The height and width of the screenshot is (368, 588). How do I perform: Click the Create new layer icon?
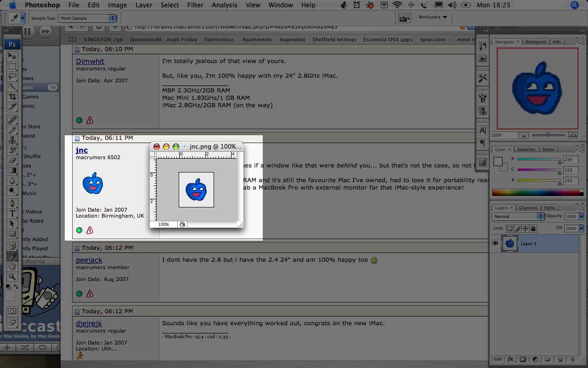pos(560,359)
